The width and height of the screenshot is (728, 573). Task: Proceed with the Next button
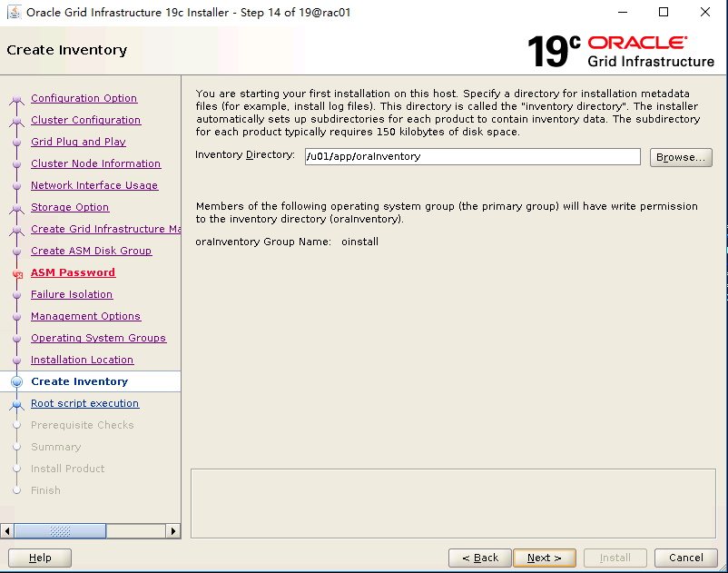tap(545, 558)
